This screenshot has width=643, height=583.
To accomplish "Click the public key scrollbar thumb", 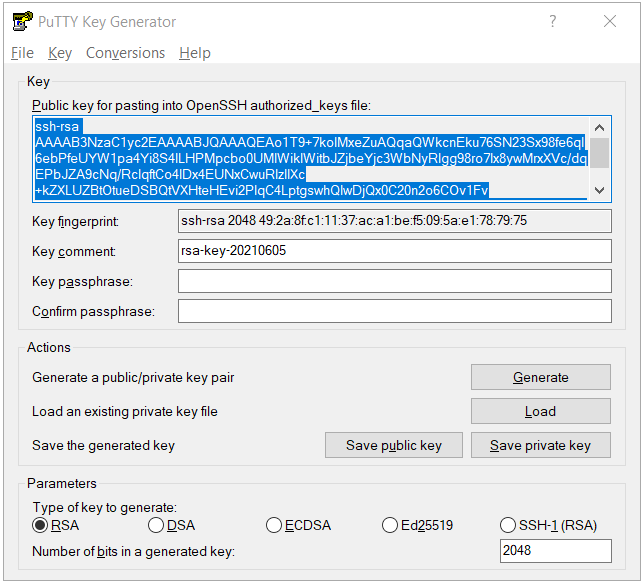I will coord(599,153).
